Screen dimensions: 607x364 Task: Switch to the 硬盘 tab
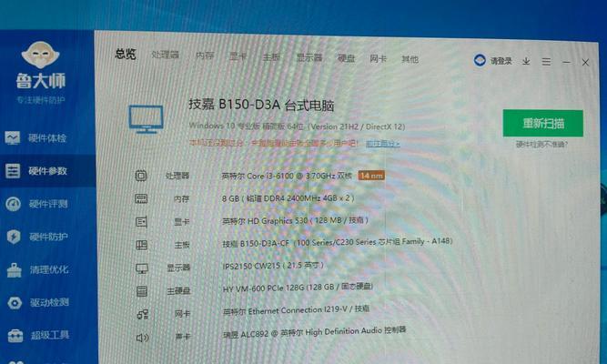[x=346, y=58]
